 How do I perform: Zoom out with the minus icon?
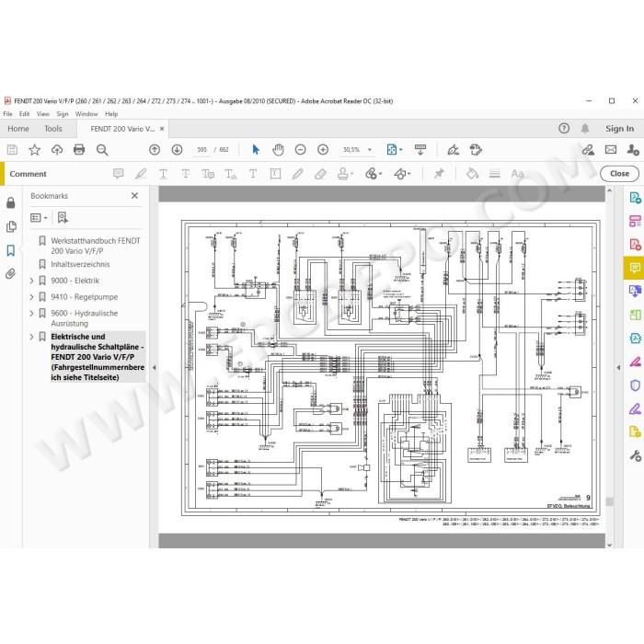300,150
